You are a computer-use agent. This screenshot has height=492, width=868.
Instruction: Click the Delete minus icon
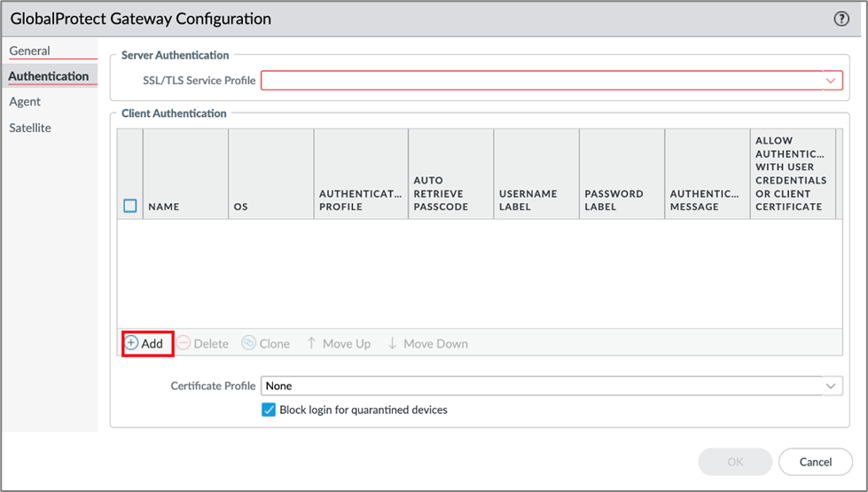[184, 343]
